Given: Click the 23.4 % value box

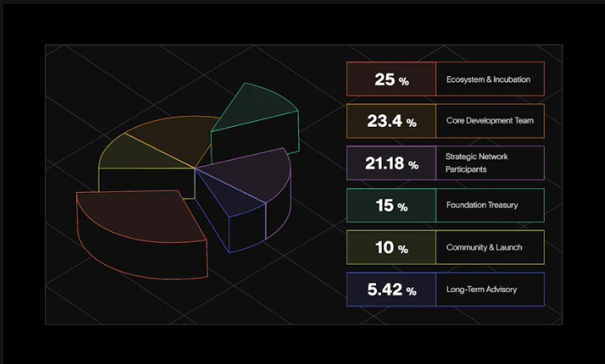Looking at the screenshot, I should pos(391,121).
